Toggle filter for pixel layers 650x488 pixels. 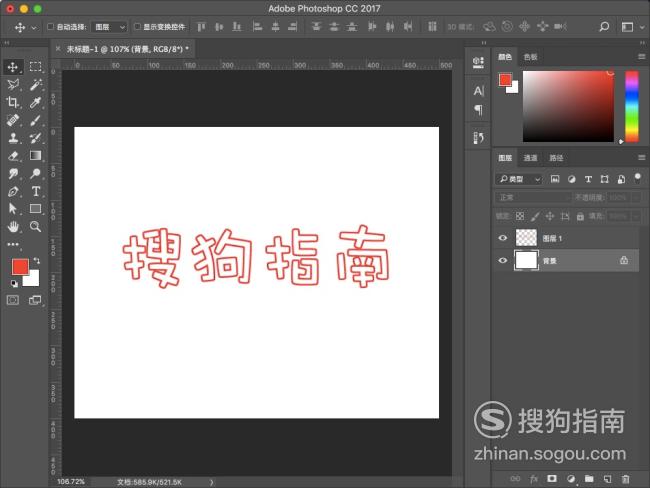coord(555,179)
